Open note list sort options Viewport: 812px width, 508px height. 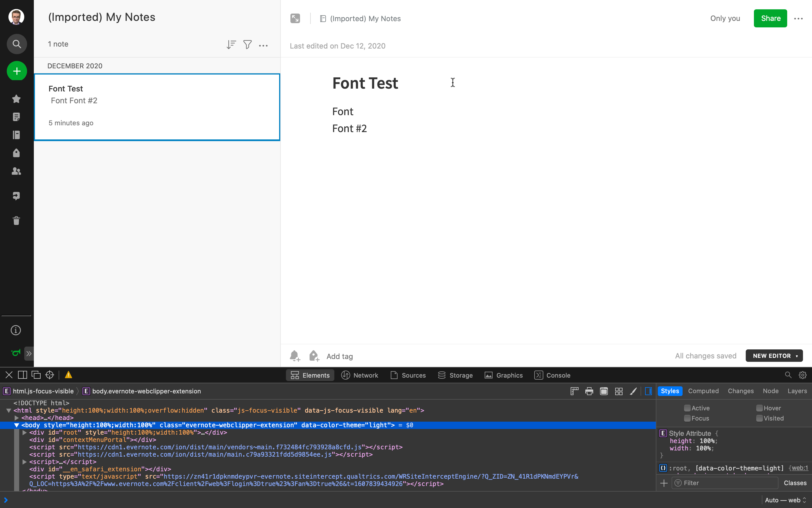click(231, 44)
